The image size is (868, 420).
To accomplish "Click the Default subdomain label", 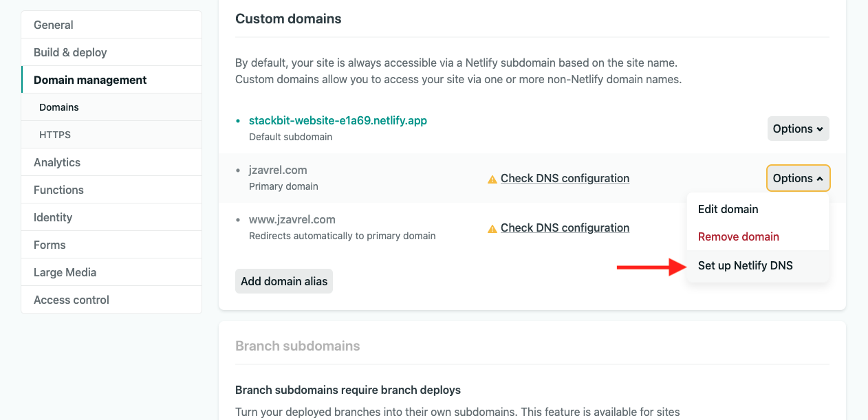I will pos(290,137).
